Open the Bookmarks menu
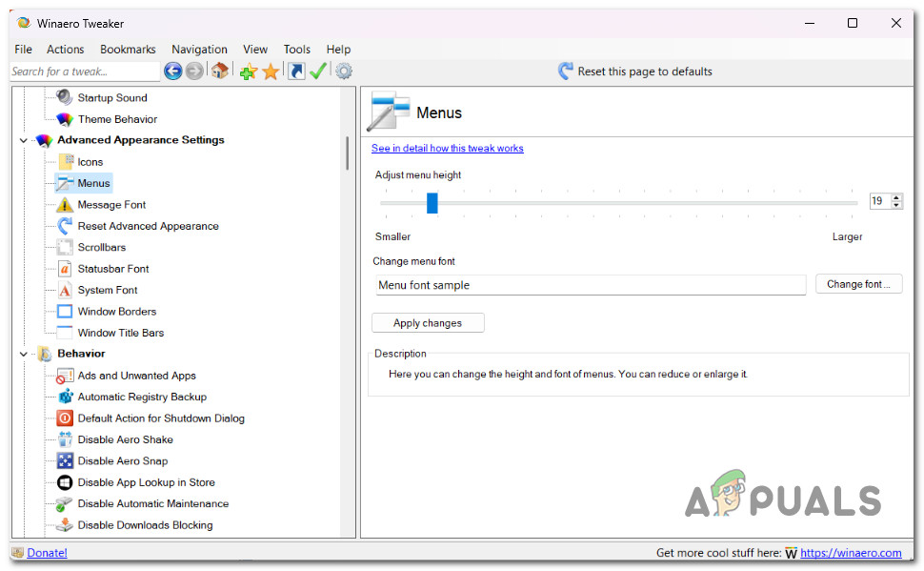Screen dimensions: 924x571 pos(128,50)
